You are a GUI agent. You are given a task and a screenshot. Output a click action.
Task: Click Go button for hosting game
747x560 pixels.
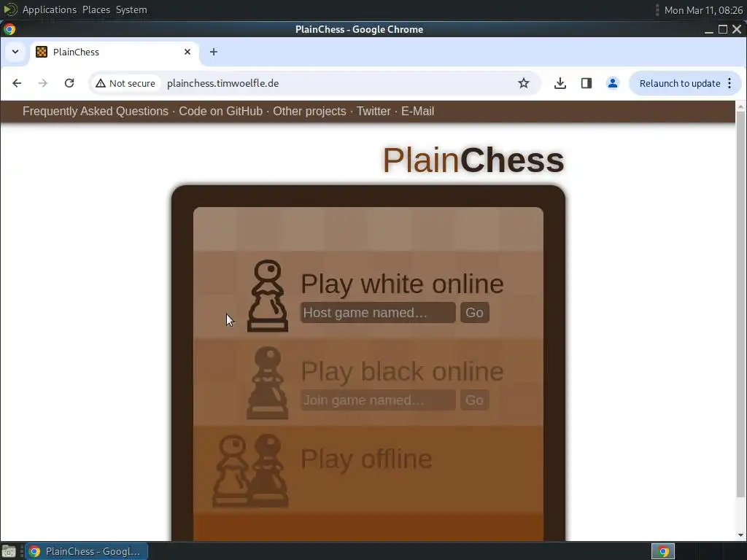(474, 312)
